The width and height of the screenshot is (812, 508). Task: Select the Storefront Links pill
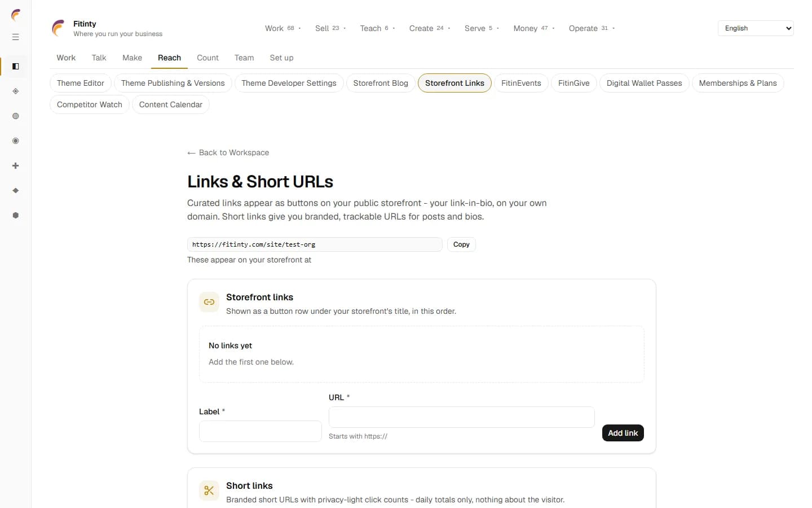454,83
